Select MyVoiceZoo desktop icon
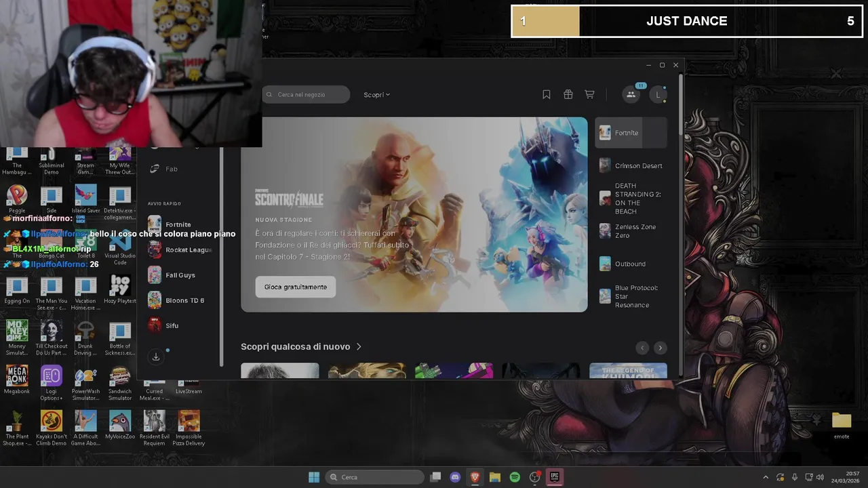868x488 pixels. 120,425
